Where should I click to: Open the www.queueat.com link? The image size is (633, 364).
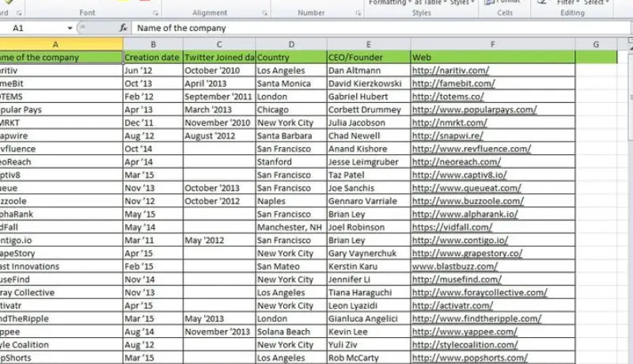point(466,188)
